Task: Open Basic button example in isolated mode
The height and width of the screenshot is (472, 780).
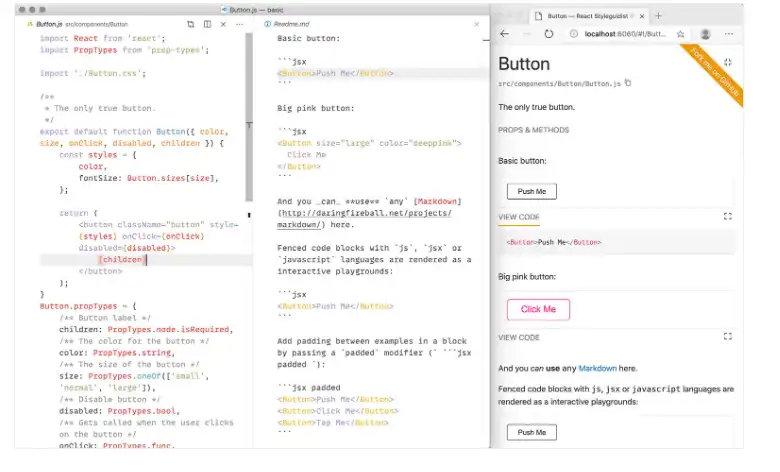Action: click(728, 216)
